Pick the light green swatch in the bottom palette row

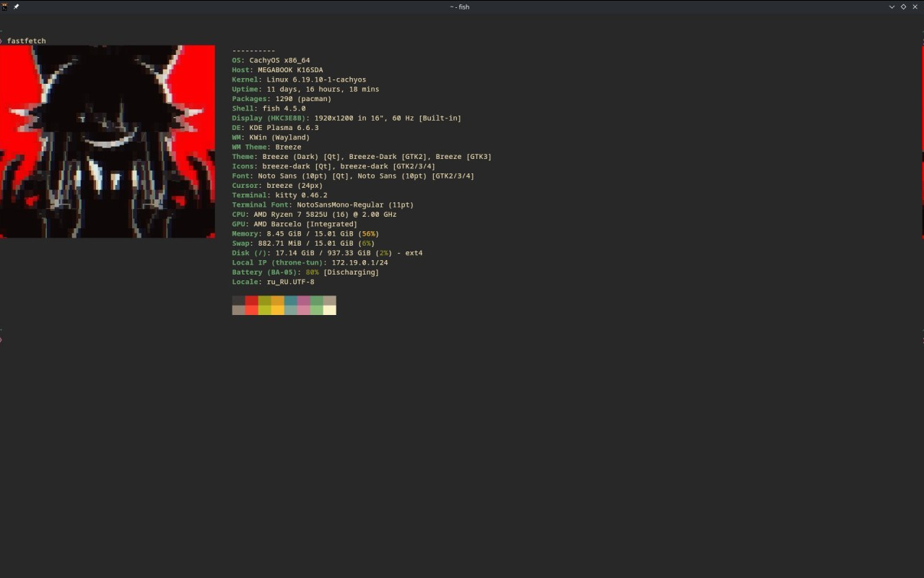(316, 310)
